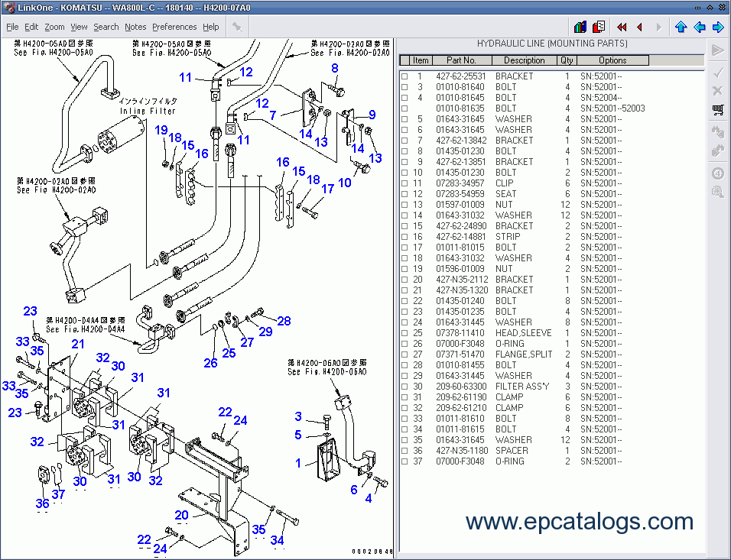The width and height of the screenshot is (731, 560).
Task: Click the grey X sidebar icon
Action: point(718,90)
